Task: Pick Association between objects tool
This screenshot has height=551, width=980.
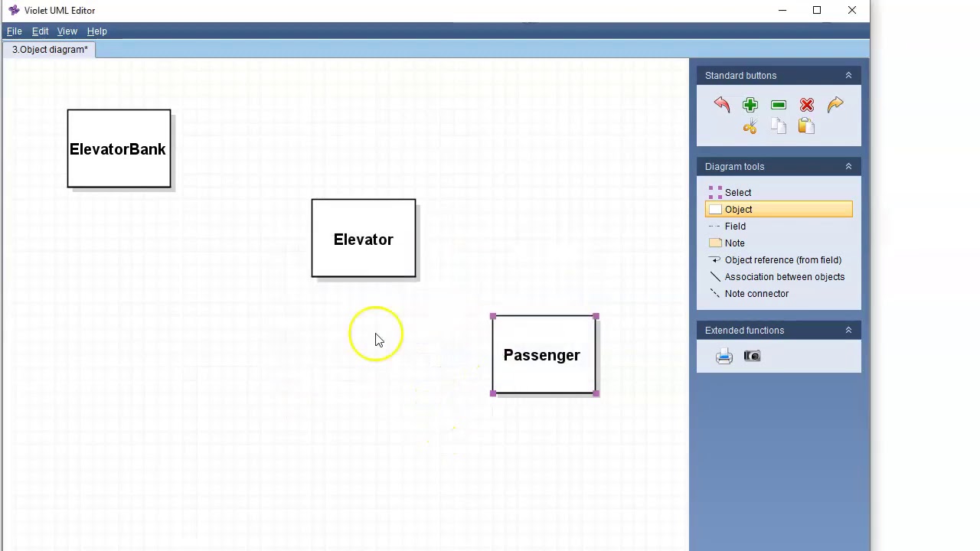Action: pos(779,277)
